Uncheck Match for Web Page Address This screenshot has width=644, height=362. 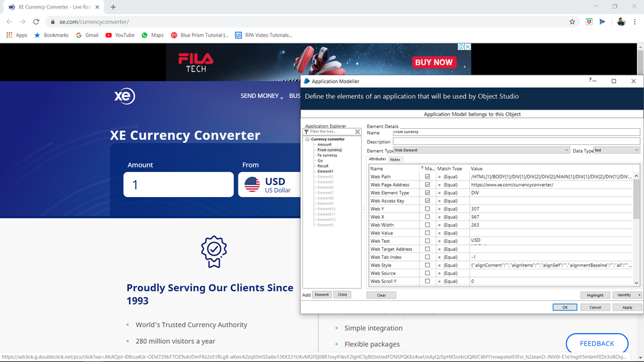tap(427, 185)
